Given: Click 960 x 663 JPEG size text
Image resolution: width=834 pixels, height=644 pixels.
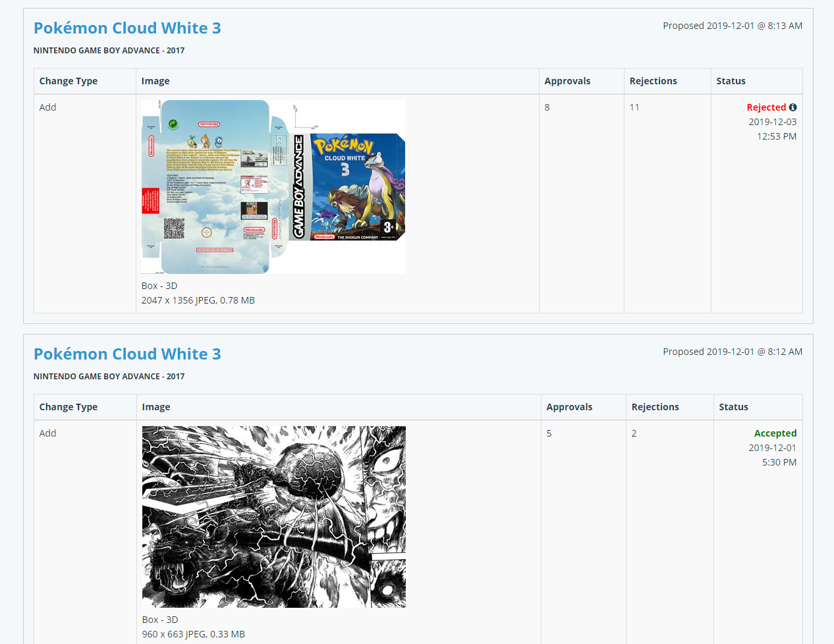Looking at the screenshot, I should 194,634.
